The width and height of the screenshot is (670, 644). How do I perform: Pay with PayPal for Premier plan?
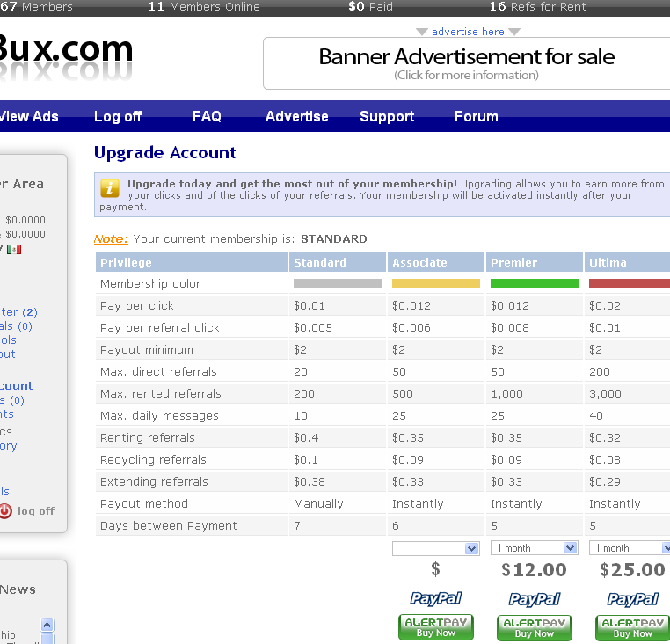534,599
